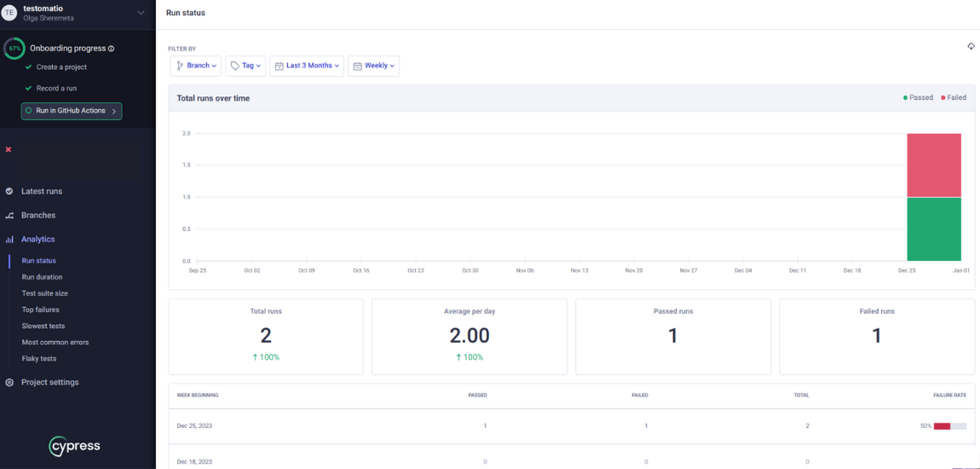
Task: Open the Branch filter dropdown
Action: [196, 66]
